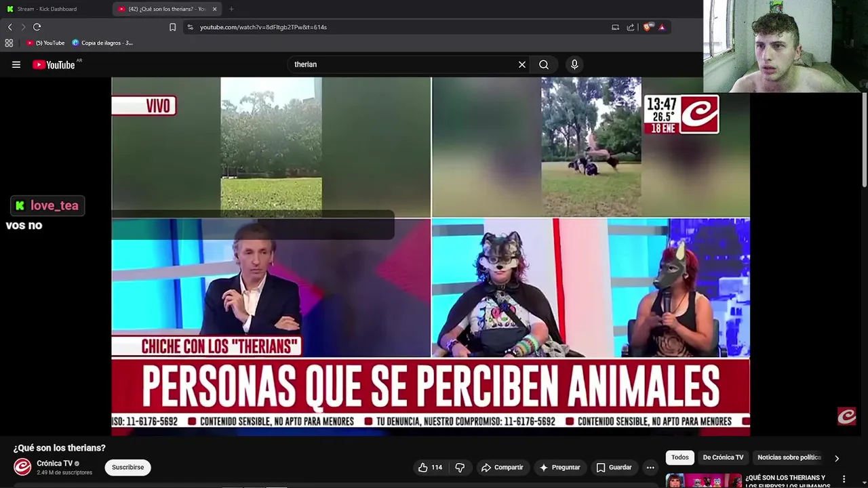
Task: Save video with Guardar button
Action: [614, 468]
